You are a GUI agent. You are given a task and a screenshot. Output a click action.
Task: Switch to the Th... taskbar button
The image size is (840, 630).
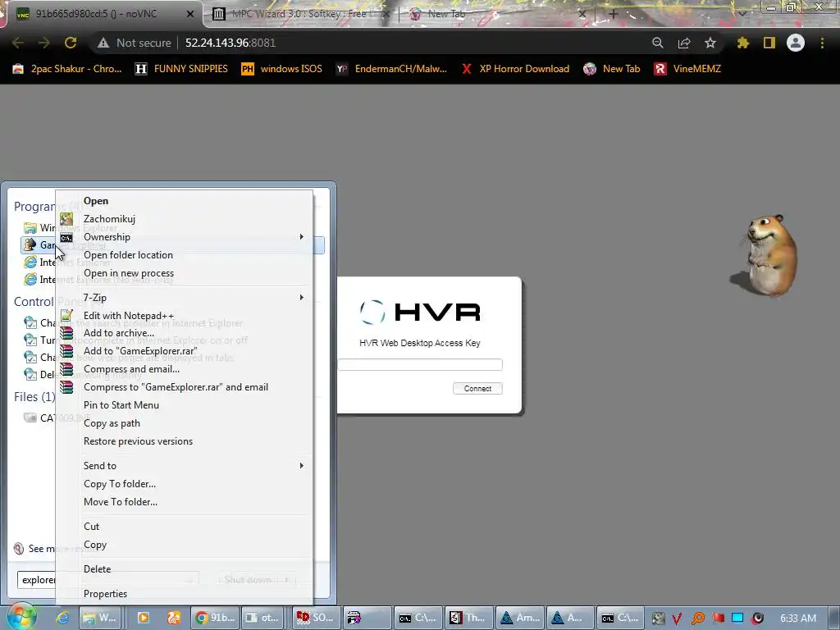click(x=468, y=618)
